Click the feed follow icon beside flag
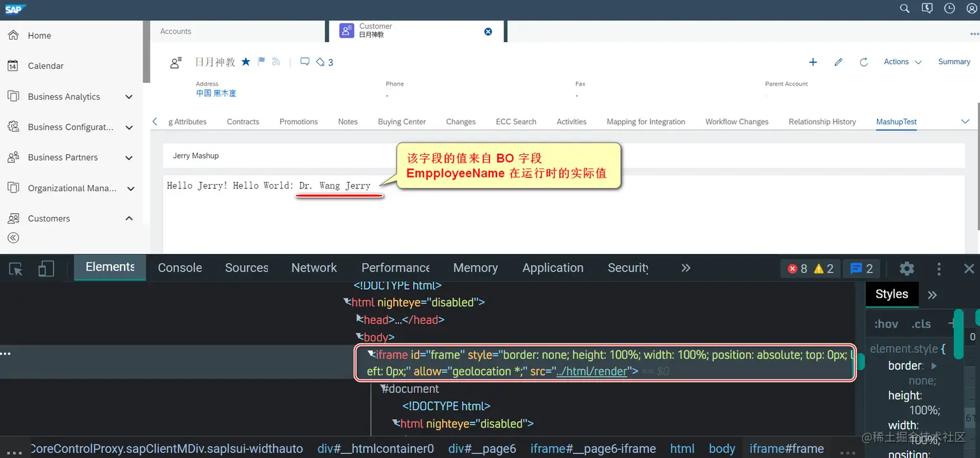This screenshot has height=458, width=980. [x=276, y=62]
